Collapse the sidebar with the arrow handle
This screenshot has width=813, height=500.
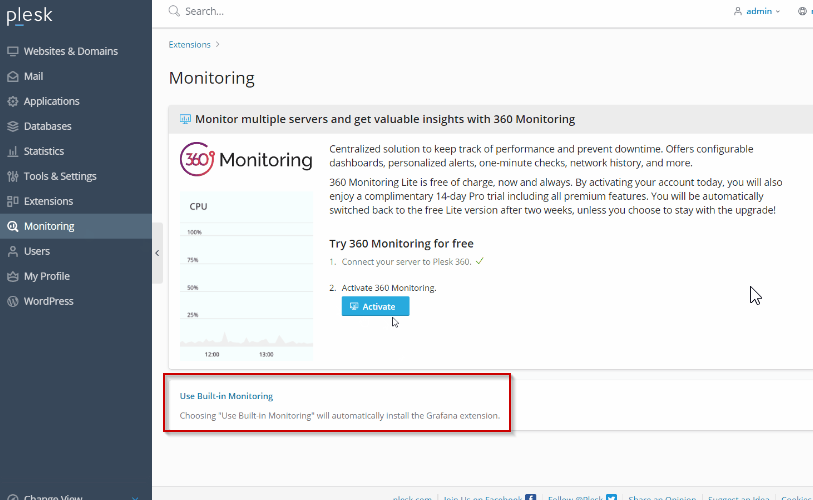[x=157, y=253]
